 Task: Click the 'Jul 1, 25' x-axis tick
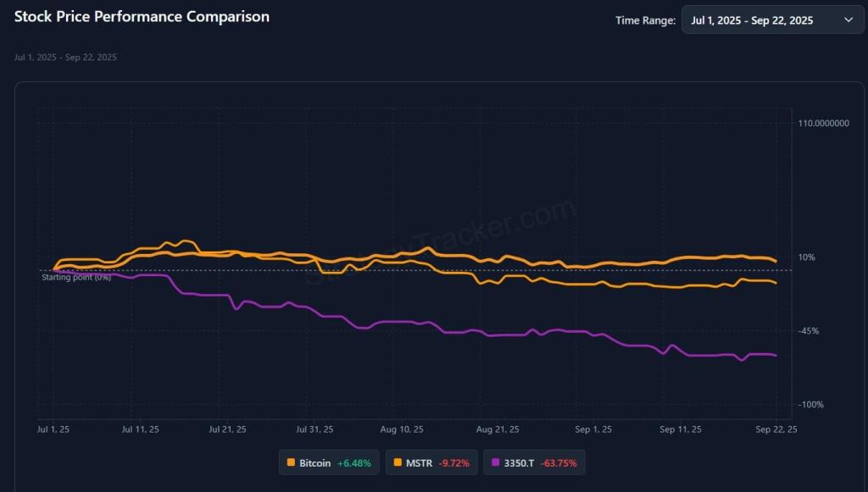[53, 430]
